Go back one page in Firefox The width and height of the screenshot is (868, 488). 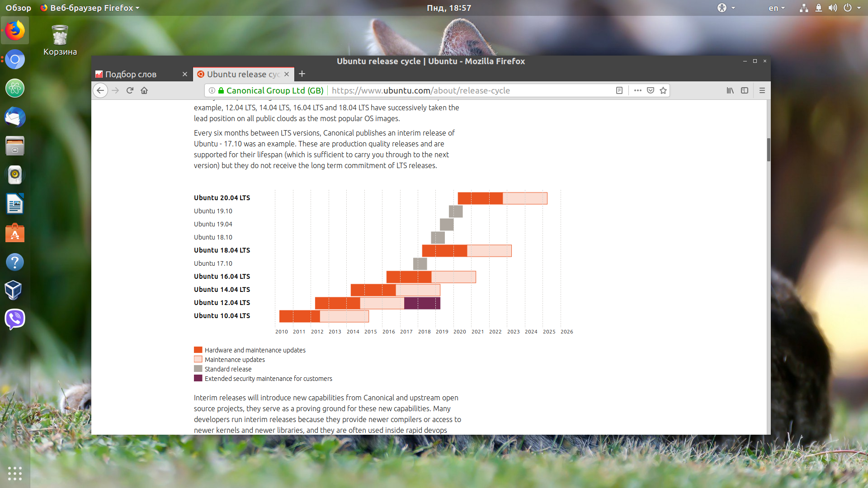[x=100, y=90]
